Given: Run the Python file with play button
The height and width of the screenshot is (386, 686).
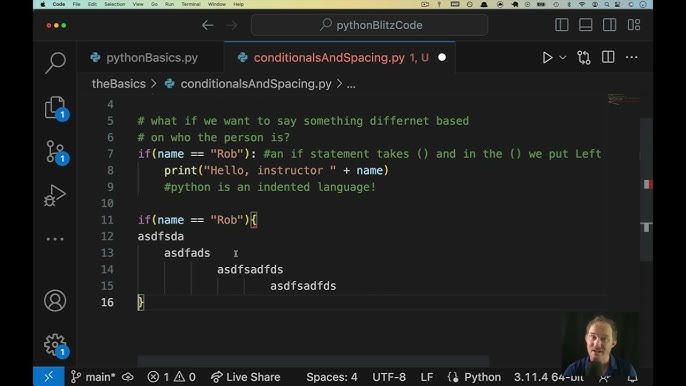Looking at the screenshot, I should 547,57.
